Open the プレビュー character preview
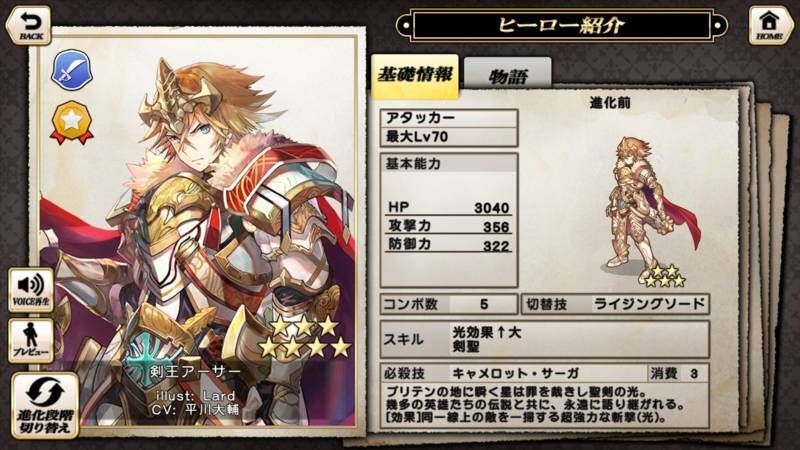 pos(31,340)
